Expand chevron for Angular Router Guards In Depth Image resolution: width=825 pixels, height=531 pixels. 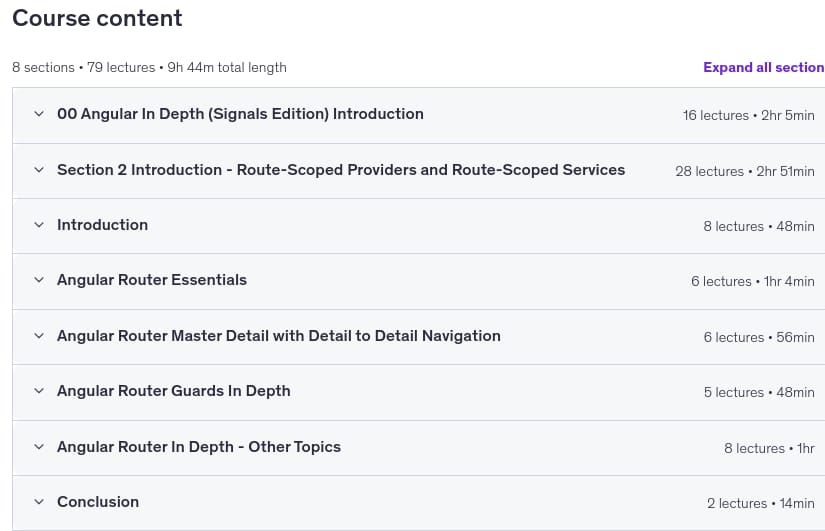[39, 390]
